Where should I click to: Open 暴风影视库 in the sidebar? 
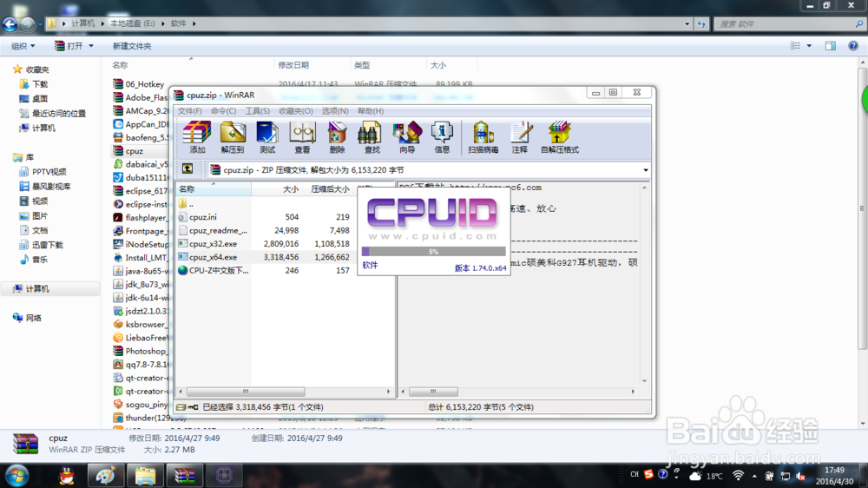pyautogui.click(x=45, y=187)
